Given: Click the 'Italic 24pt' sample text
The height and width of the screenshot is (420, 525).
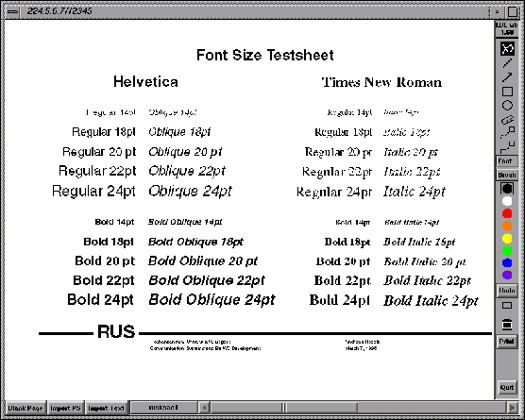Looking at the screenshot, I should click(415, 192).
